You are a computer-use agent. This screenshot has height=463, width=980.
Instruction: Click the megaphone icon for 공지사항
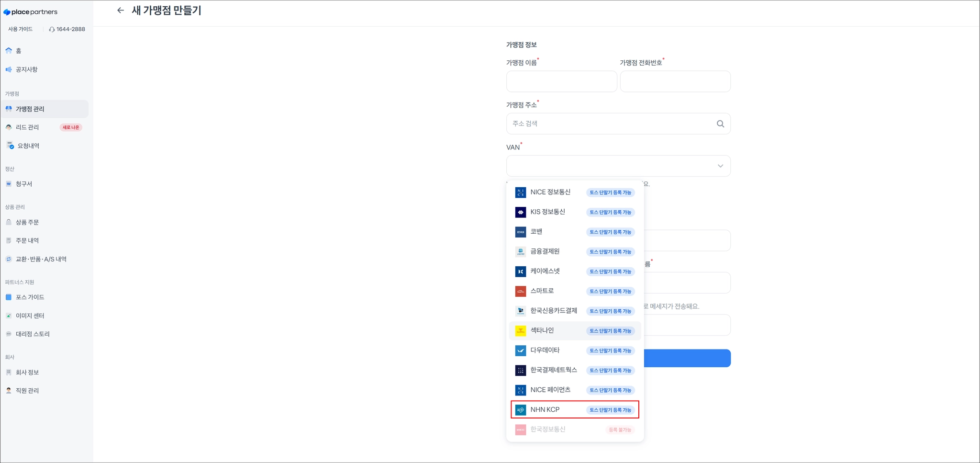[x=9, y=69]
